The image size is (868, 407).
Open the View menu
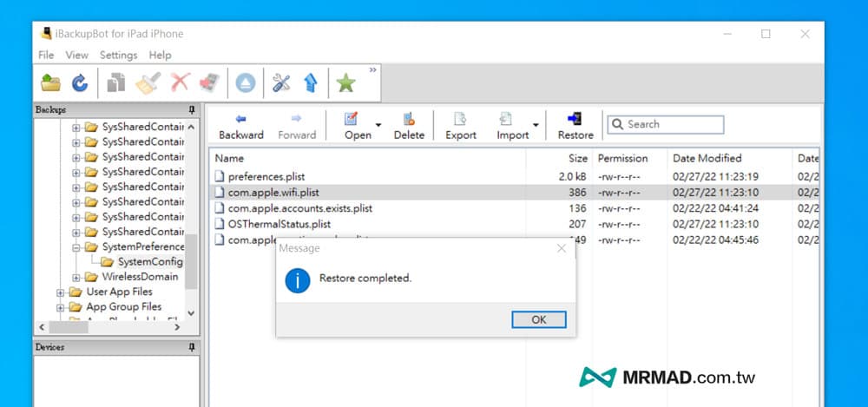pyautogui.click(x=76, y=55)
